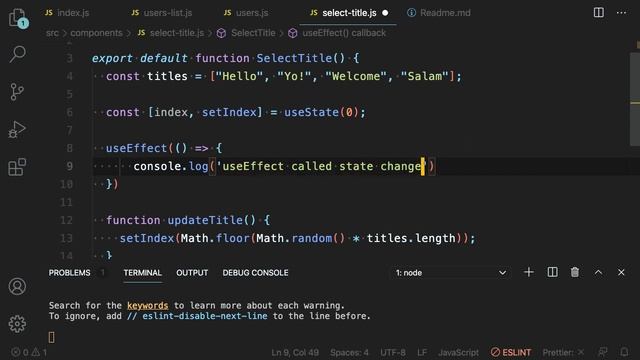Click the components breadcrumb
Screen dimensions: 640x360
(96, 33)
